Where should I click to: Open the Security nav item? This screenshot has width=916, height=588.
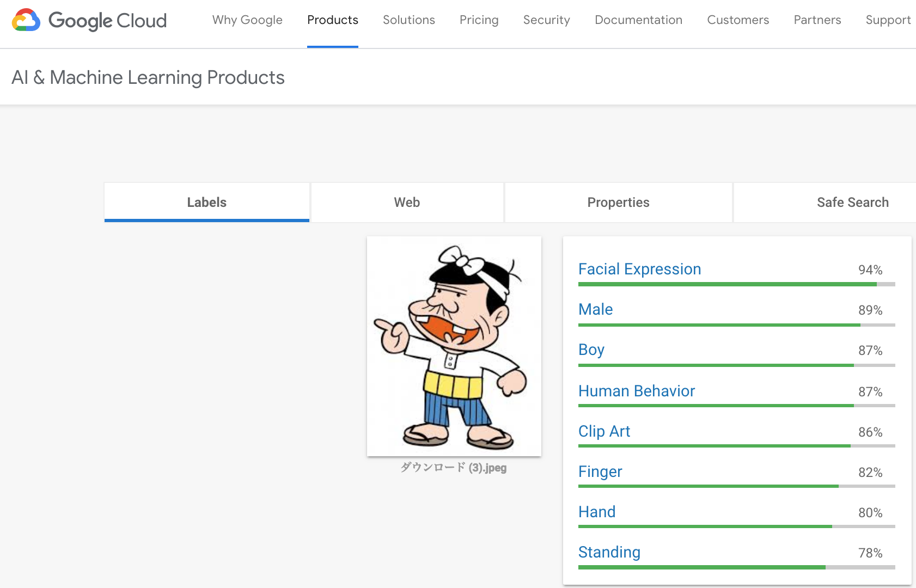click(x=547, y=20)
